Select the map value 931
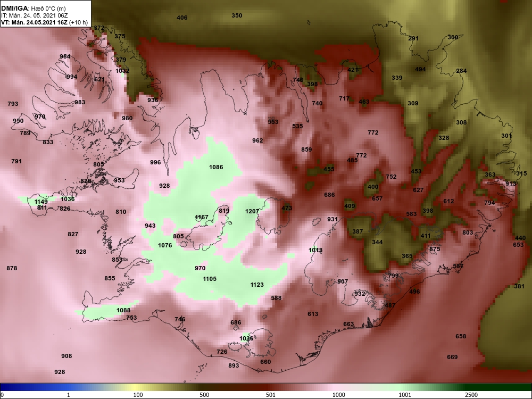 [332, 220]
